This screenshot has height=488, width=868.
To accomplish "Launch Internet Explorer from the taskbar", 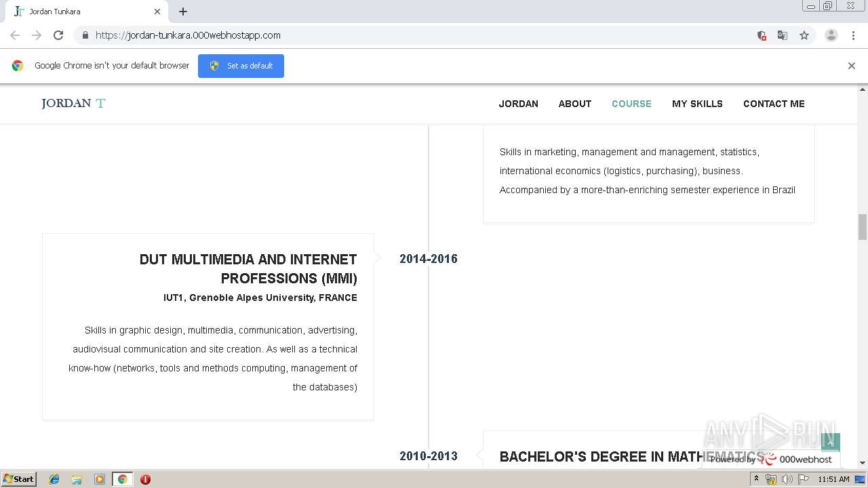I will (x=54, y=479).
